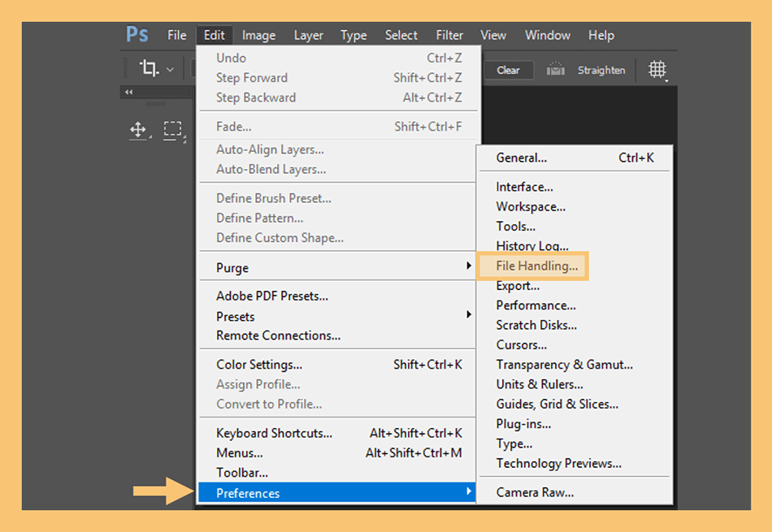Select the Move tool
772x532 pixels.
(138, 130)
